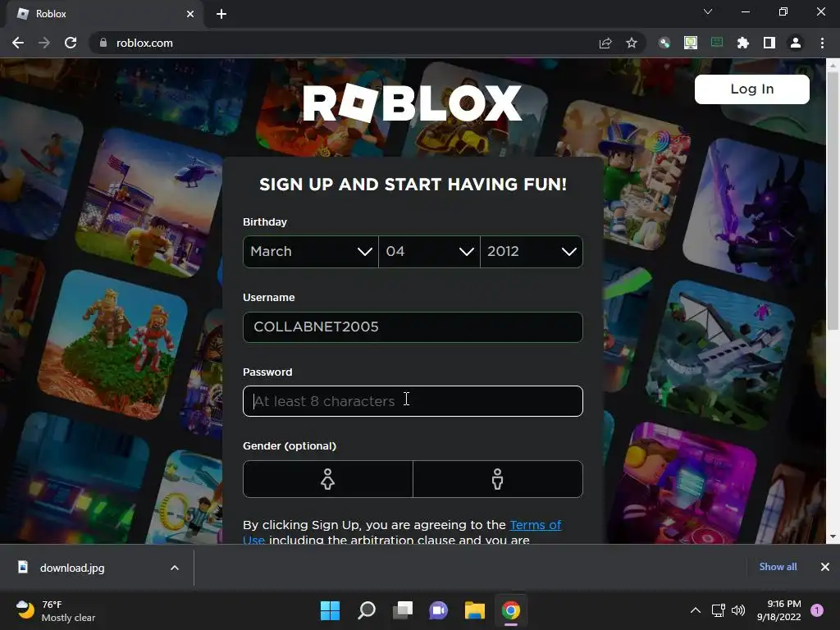The image size is (840, 630).
Task: Open Task View on taskbar
Action: pos(402,610)
